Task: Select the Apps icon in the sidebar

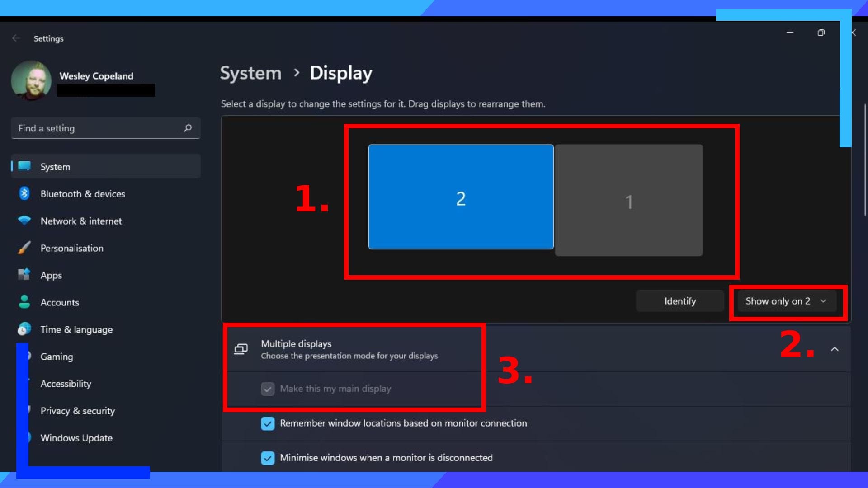Action: [x=25, y=275]
